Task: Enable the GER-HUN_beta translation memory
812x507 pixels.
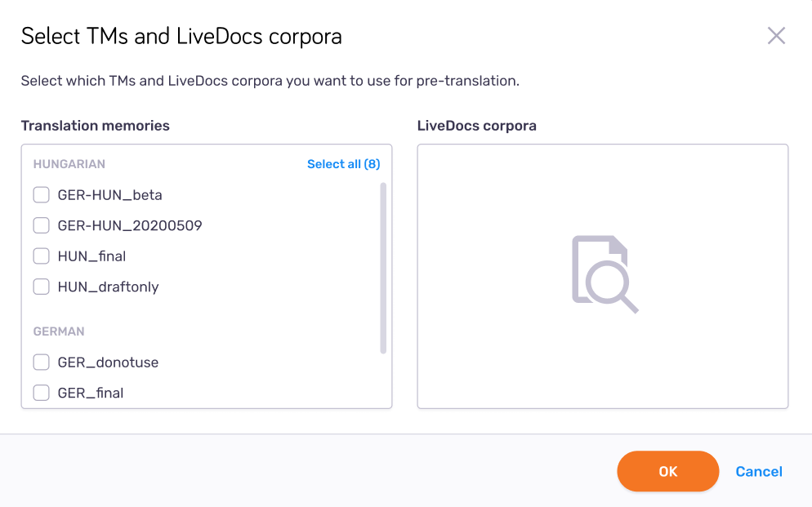Action: 41,194
